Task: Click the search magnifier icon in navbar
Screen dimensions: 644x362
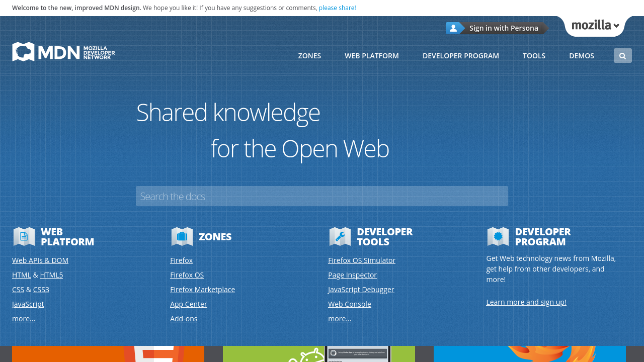Action: tap(622, 56)
